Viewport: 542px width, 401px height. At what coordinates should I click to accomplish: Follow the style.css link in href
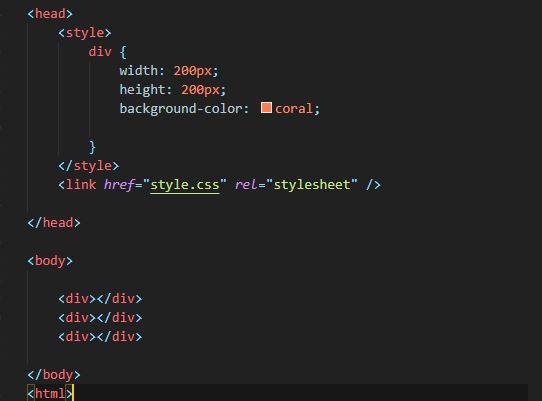pyautogui.click(x=185, y=185)
